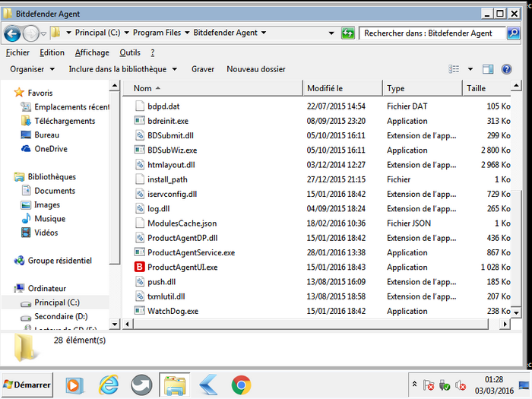Expand the Bitdefender Agent breadcrumb arrow

pos(264,33)
